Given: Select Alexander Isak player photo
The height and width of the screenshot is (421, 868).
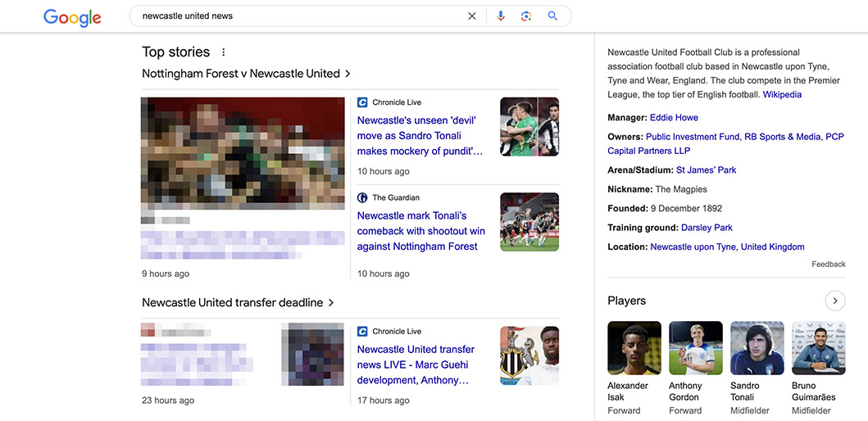Looking at the screenshot, I should click(x=634, y=348).
